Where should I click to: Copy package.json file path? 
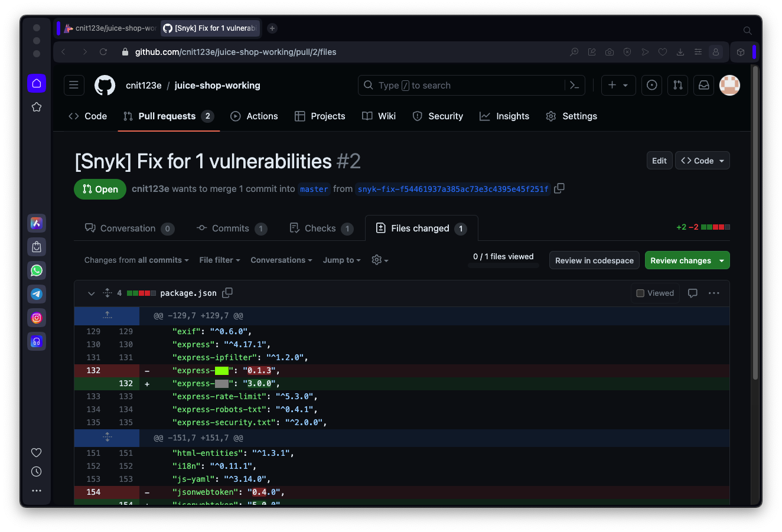pos(227,293)
